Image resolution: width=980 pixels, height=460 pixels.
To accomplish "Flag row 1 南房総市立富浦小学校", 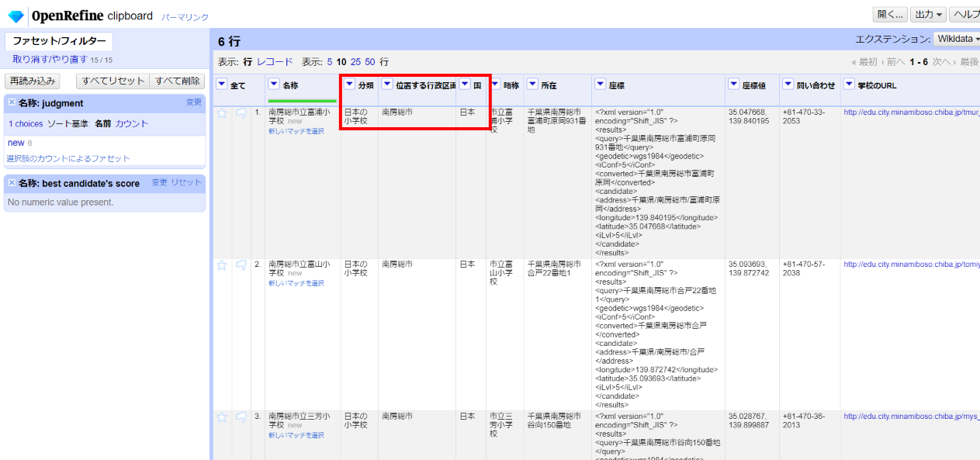I will pyautogui.click(x=241, y=112).
